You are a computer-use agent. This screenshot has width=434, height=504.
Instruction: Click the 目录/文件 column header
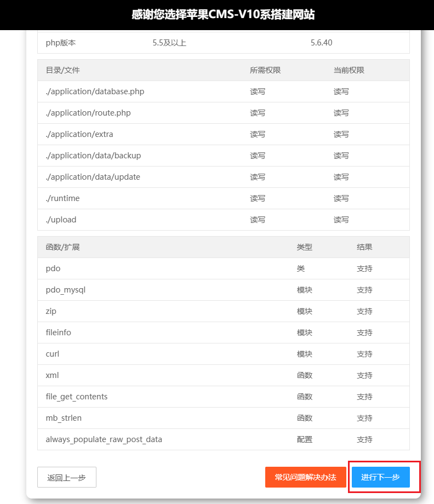(62, 70)
